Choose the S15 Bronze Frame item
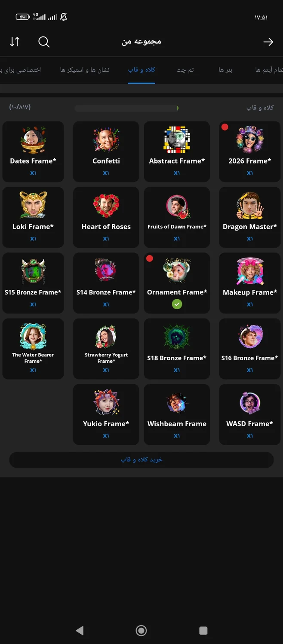 [33, 283]
